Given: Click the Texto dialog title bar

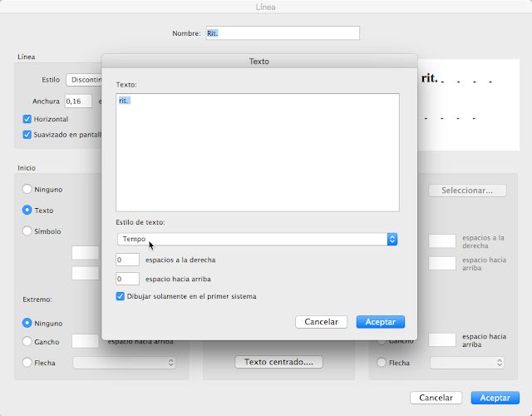Looking at the screenshot, I should [x=259, y=61].
